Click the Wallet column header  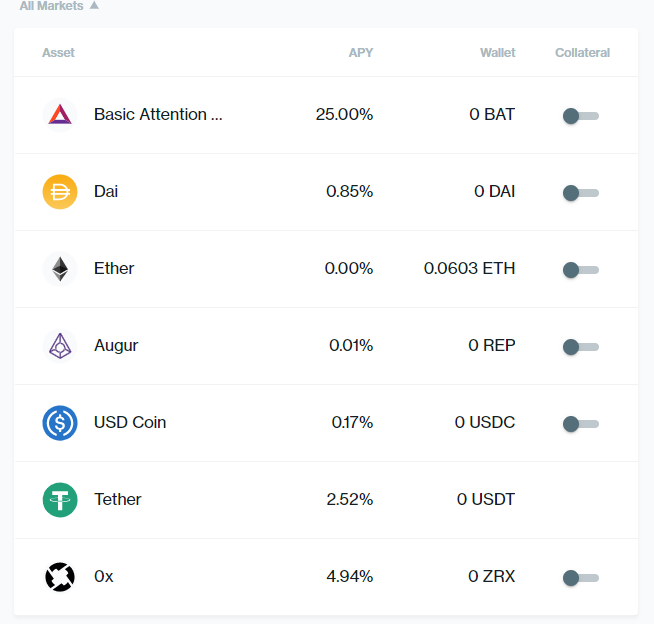tap(498, 53)
